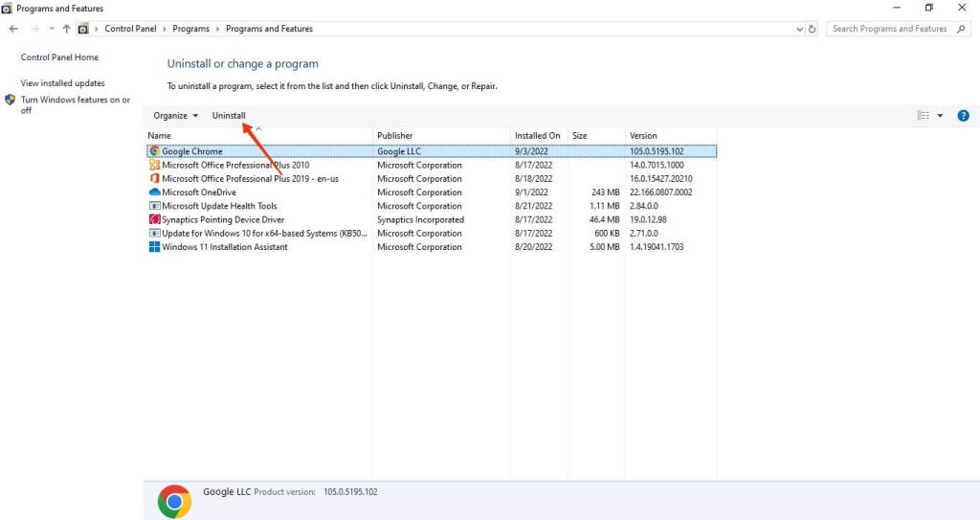This screenshot has height=520, width=980.
Task: Click the Control Panel address bar icon
Action: point(82,29)
